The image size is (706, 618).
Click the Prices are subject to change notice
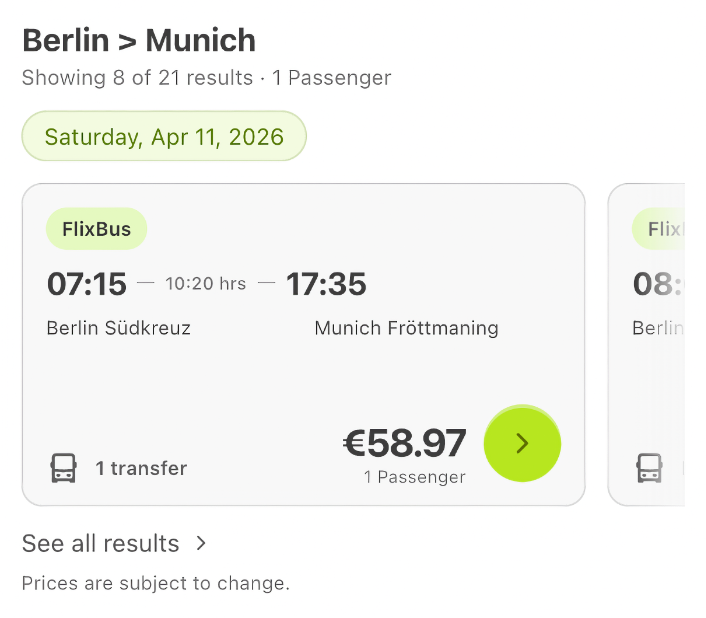tap(156, 583)
